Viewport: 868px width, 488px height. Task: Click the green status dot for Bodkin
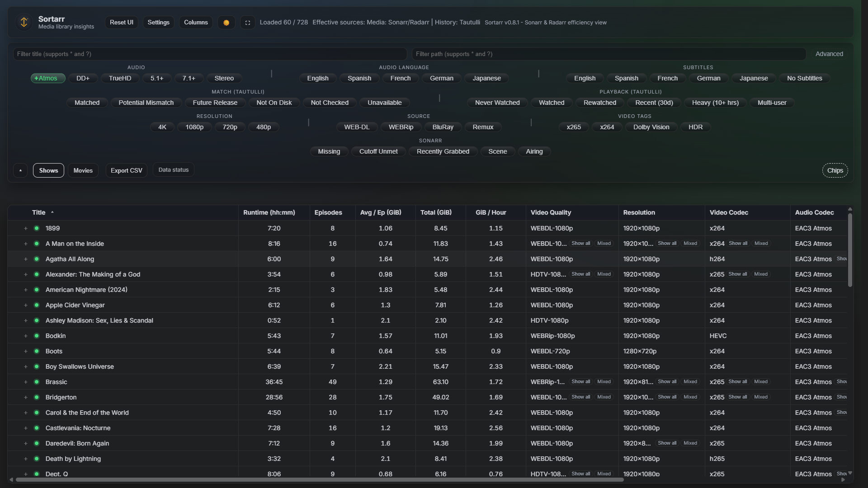point(37,336)
